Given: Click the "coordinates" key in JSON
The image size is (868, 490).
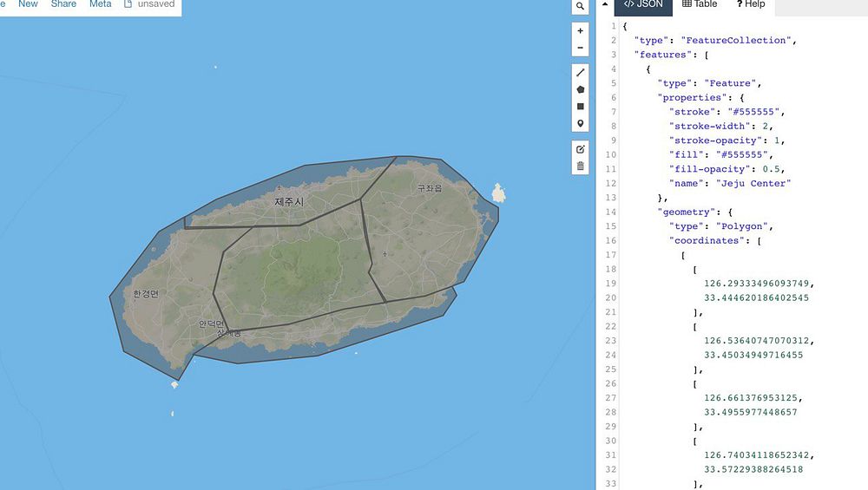Looking at the screenshot, I should click(707, 240).
